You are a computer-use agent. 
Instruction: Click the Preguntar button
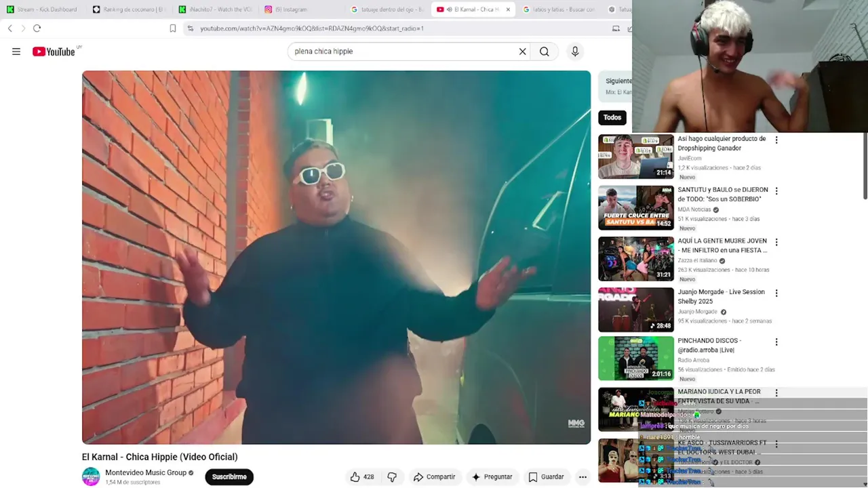coord(492,477)
